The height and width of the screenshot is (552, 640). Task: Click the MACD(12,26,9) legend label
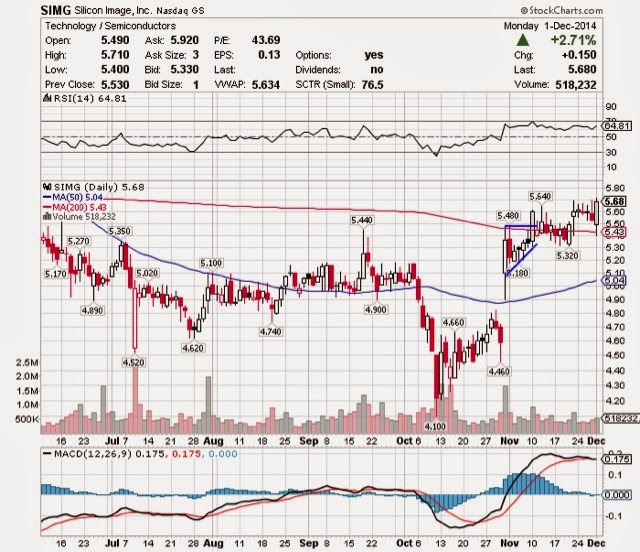point(93,454)
